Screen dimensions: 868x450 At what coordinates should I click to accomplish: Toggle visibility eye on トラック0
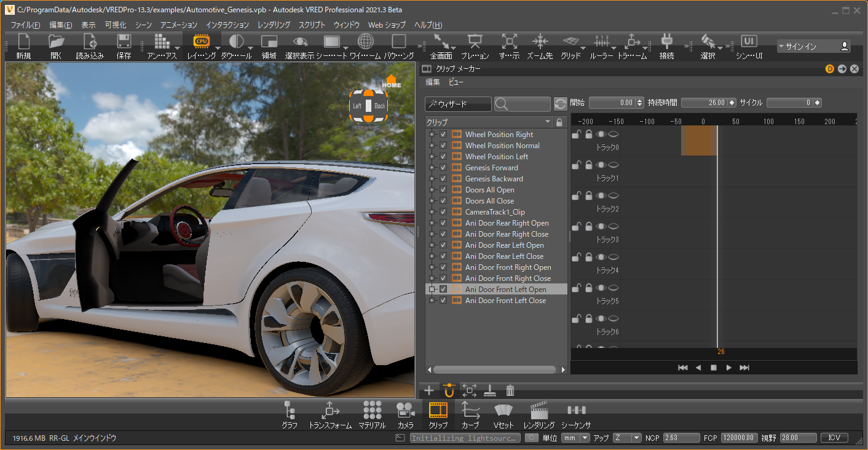[x=601, y=134]
